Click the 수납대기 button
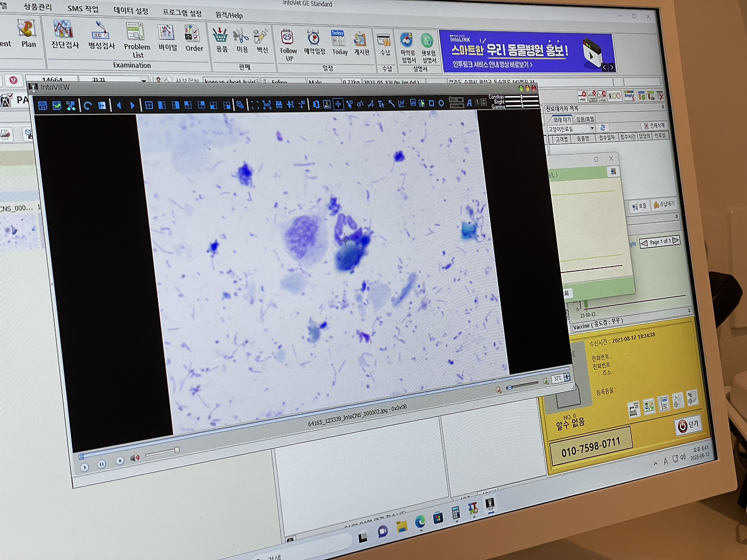 point(664,204)
